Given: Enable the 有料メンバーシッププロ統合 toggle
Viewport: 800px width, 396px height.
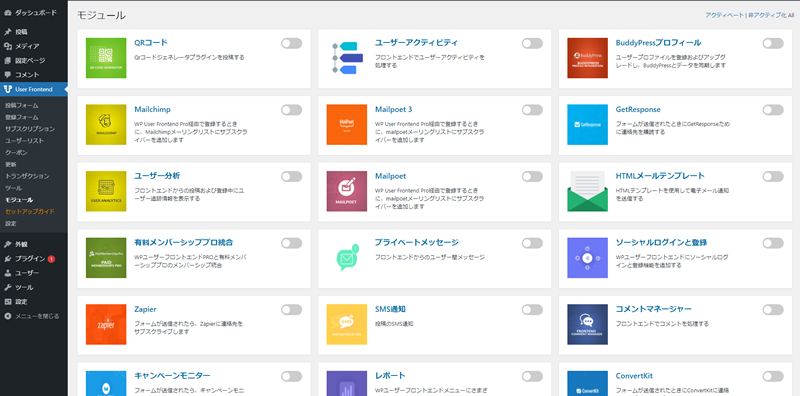Looking at the screenshot, I should tap(291, 243).
